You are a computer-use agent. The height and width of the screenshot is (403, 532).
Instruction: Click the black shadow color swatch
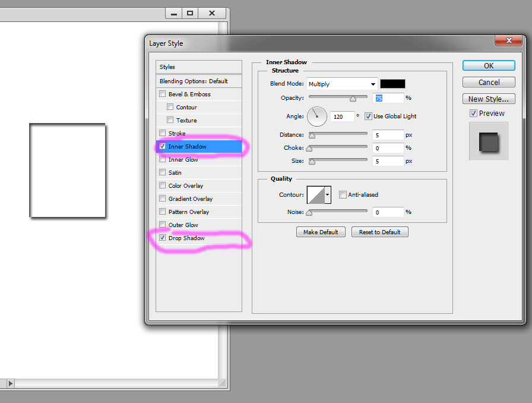392,84
